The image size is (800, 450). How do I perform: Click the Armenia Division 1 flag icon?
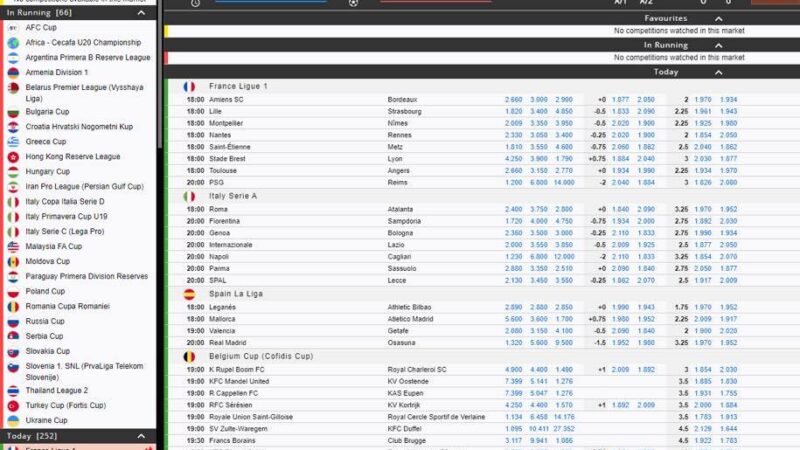click(x=13, y=72)
